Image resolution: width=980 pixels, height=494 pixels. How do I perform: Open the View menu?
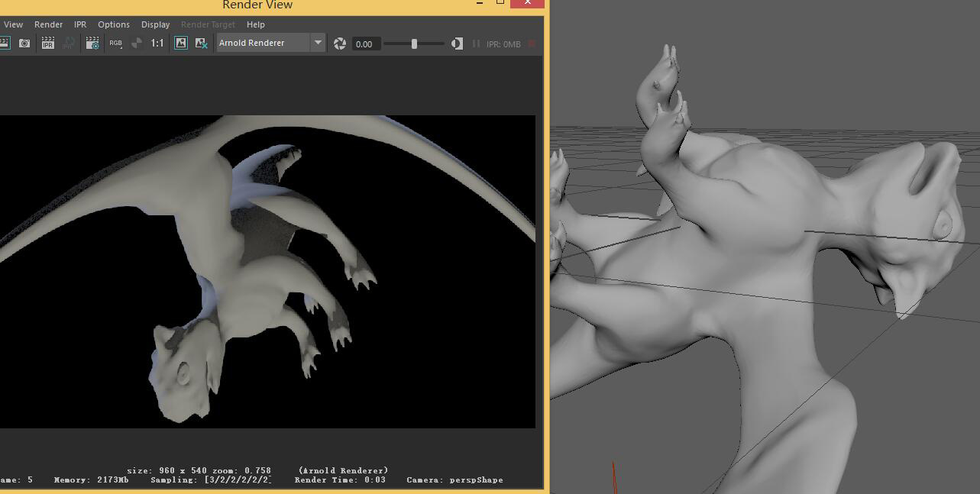pyautogui.click(x=13, y=24)
